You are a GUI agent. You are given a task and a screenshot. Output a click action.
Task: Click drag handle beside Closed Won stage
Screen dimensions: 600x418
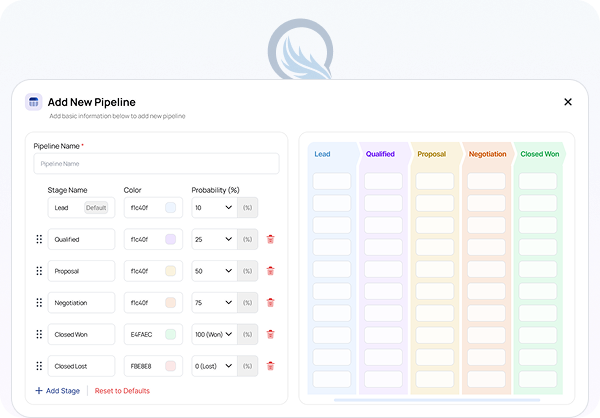click(x=39, y=335)
